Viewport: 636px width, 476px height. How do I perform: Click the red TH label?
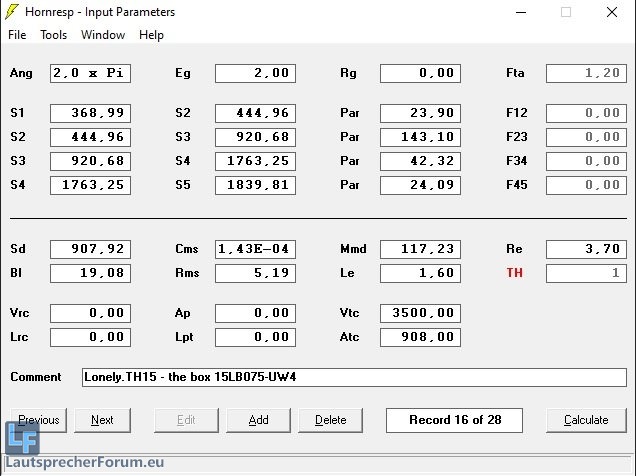[514, 273]
